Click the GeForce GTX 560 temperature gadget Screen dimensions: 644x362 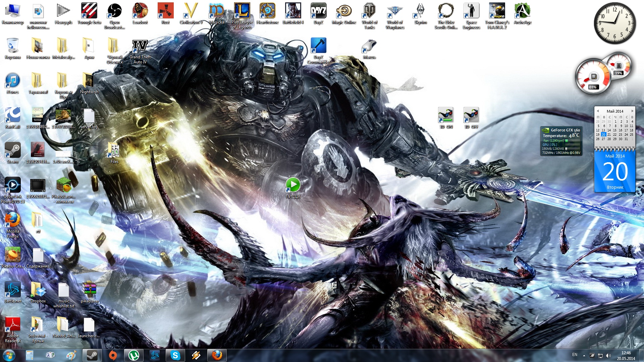pyautogui.click(x=561, y=141)
